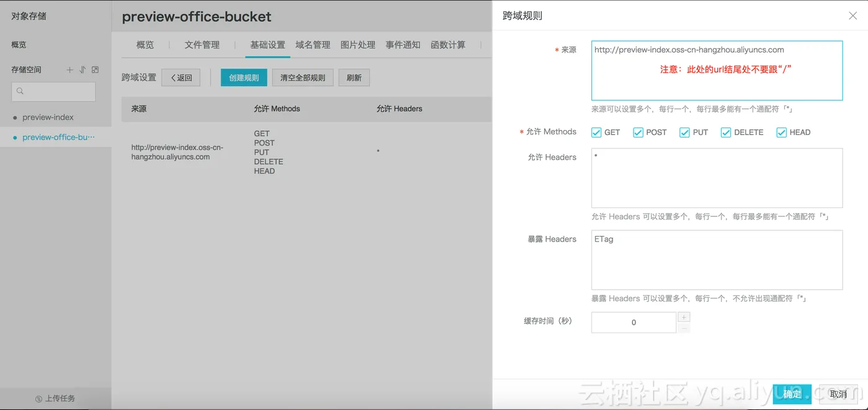The height and width of the screenshot is (410, 868).
Task: Open 概览 in the left sidebar
Action: coord(19,45)
